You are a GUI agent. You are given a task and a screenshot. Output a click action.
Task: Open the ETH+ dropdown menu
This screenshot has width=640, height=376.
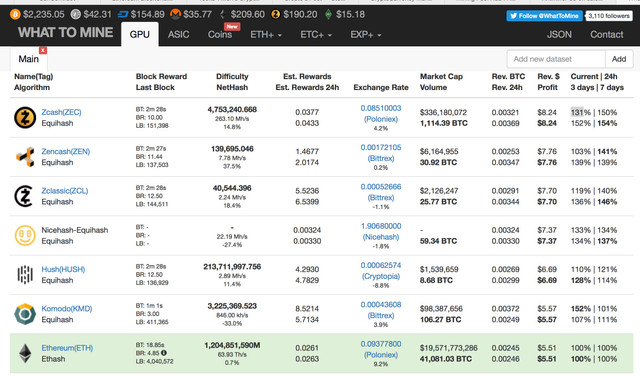pos(266,35)
